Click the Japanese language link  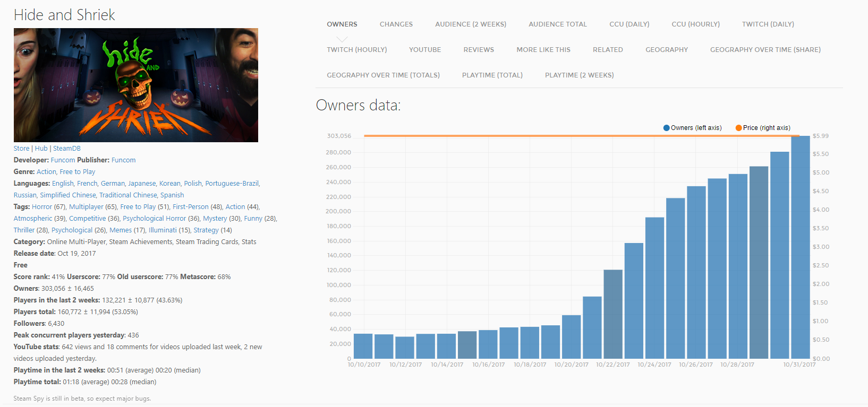pyautogui.click(x=142, y=184)
